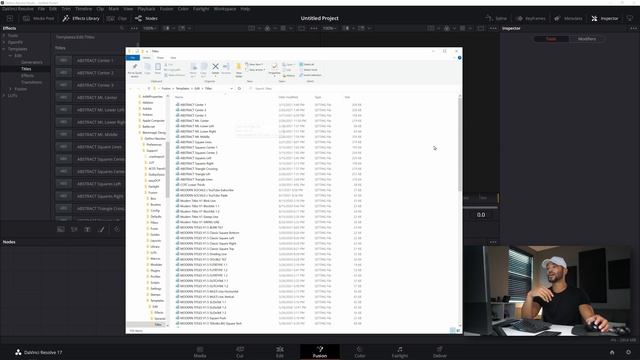Select Modifiers tab in Inspector

[x=587, y=39]
